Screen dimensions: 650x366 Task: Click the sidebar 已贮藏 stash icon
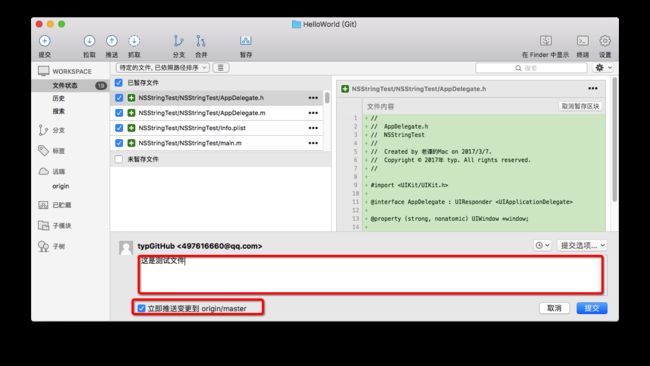coord(44,205)
